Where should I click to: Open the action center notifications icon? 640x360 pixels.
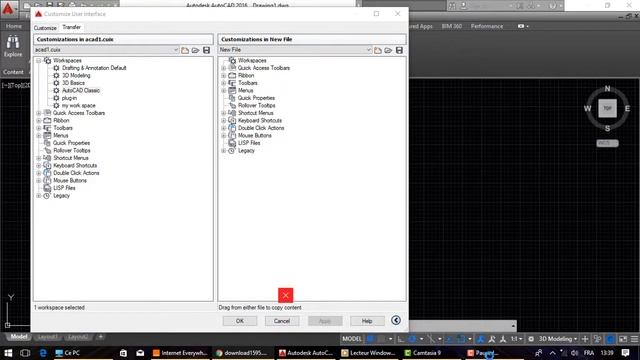click(625, 353)
